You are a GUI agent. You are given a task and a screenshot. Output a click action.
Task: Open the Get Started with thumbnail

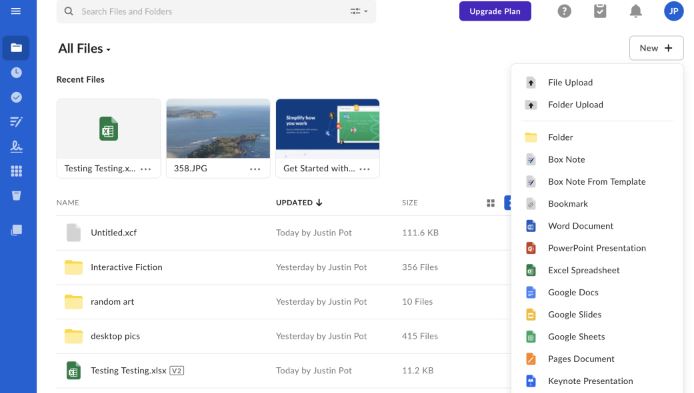coord(328,128)
